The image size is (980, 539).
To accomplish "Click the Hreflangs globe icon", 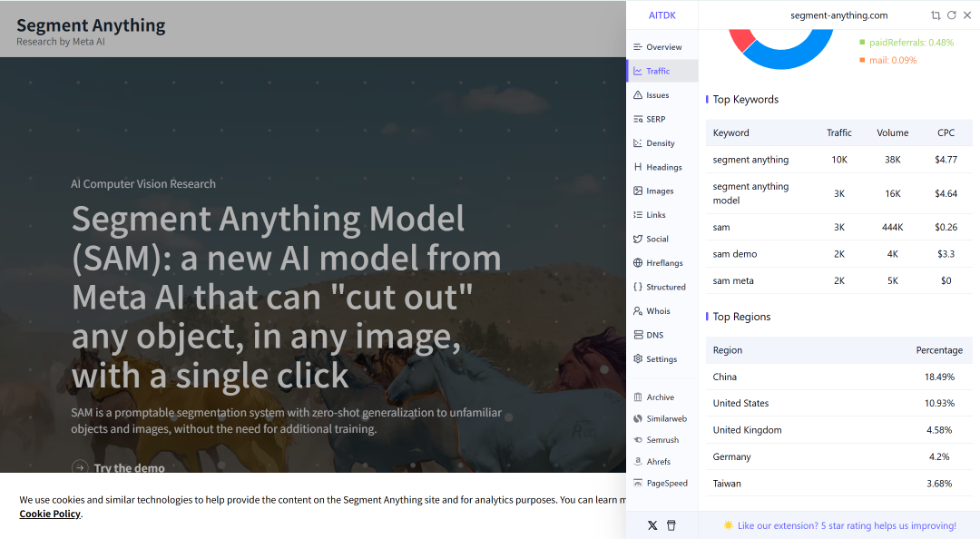I will (638, 262).
